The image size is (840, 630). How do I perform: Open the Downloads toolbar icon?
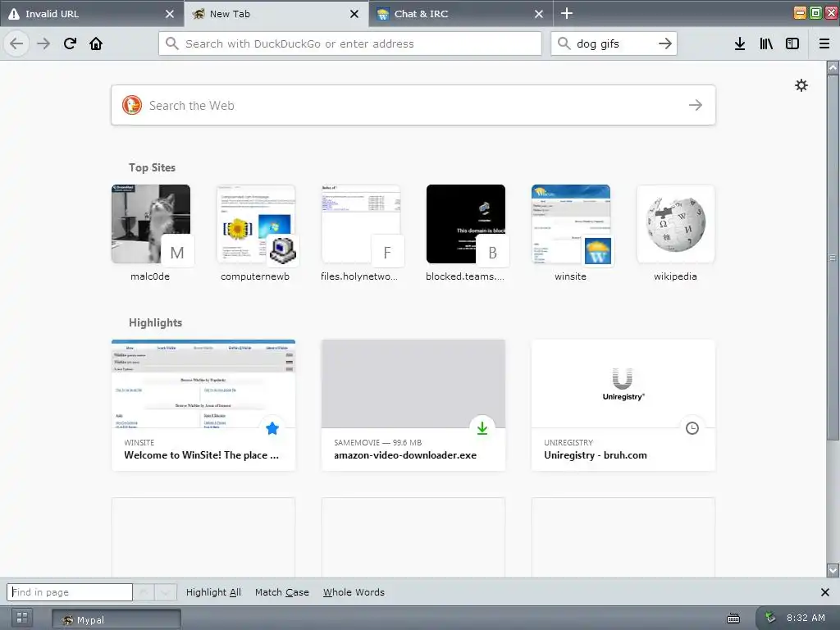pos(740,43)
